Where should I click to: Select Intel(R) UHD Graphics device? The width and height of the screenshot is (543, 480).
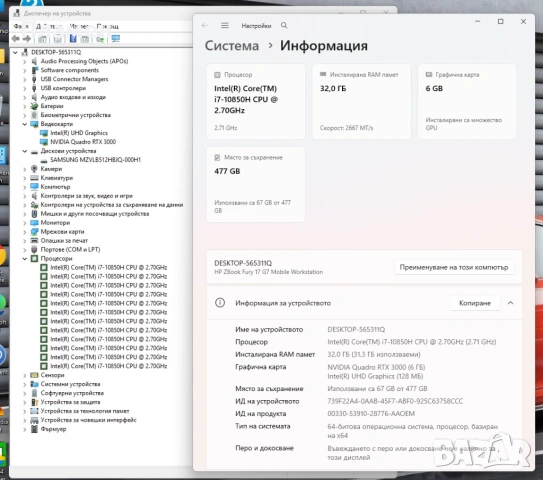(x=79, y=133)
